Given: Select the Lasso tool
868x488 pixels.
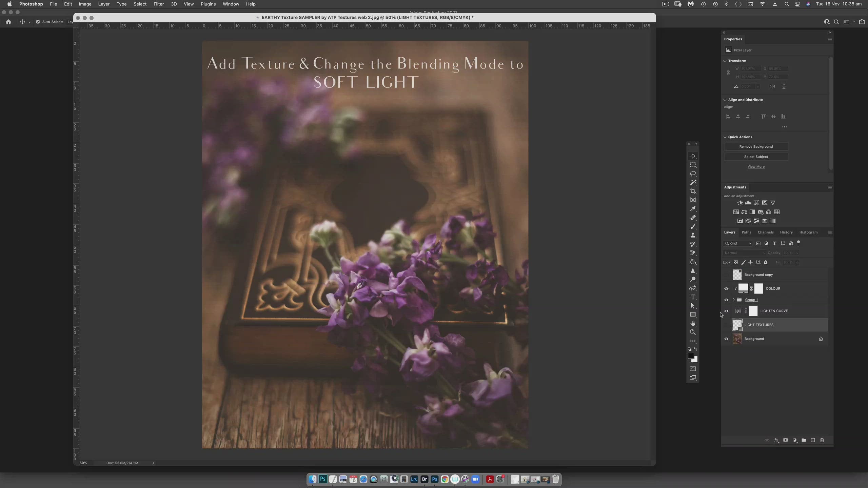Looking at the screenshot, I should click(x=693, y=174).
